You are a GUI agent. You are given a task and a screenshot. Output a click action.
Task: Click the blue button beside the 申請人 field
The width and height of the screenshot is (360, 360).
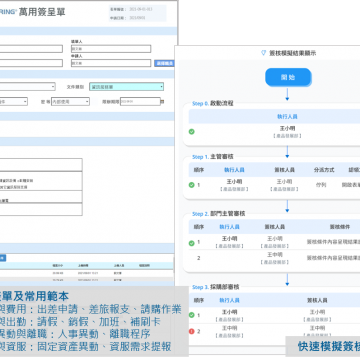[x=164, y=63]
